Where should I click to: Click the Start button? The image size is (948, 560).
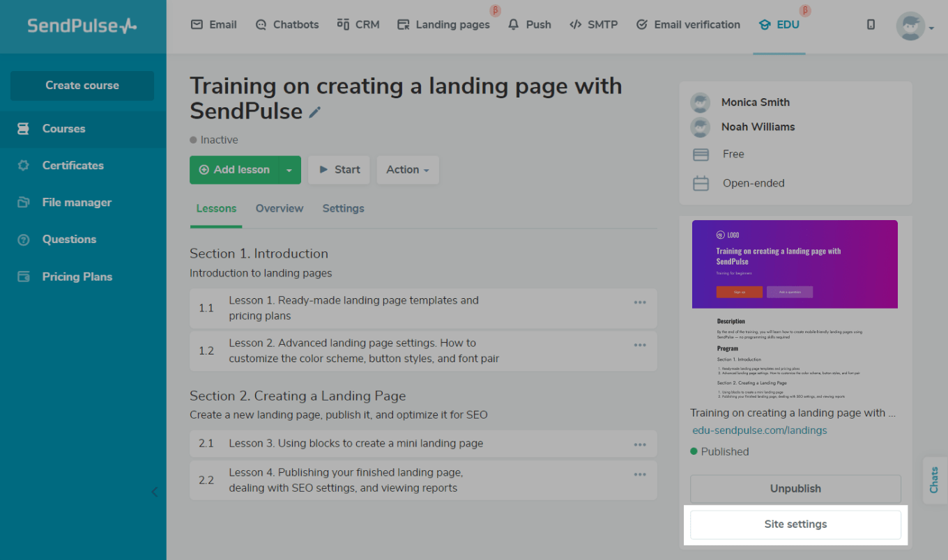[x=339, y=170]
